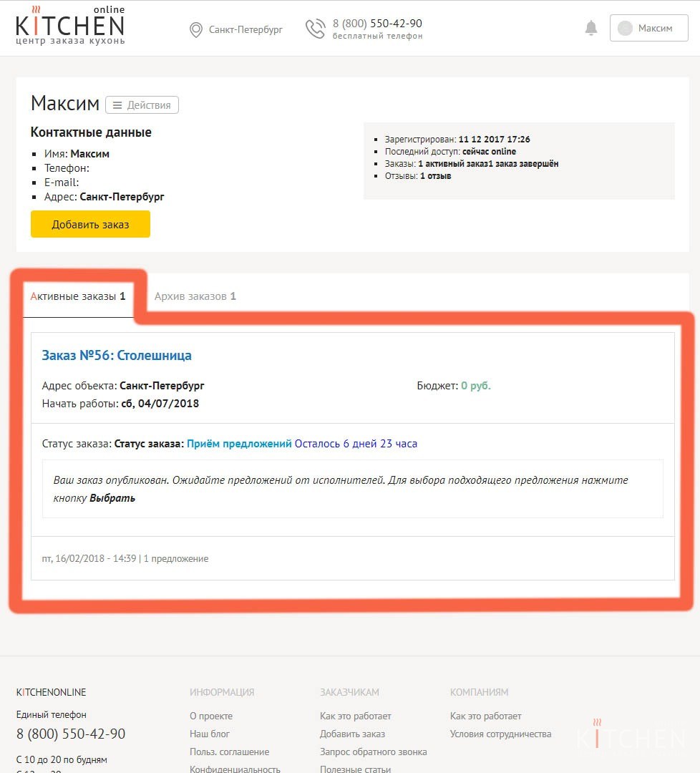Select city Санкт-Петербург in header

[246, 29]
